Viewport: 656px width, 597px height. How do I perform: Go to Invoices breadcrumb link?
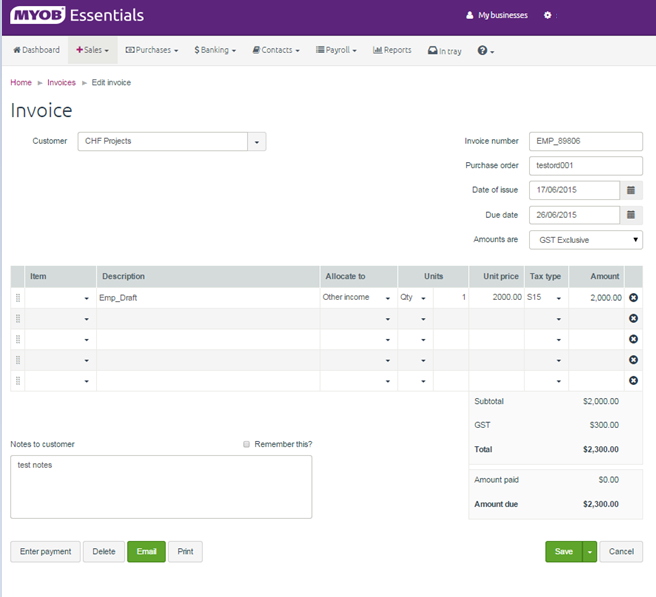pyautogui.click(x=61, y=83)
